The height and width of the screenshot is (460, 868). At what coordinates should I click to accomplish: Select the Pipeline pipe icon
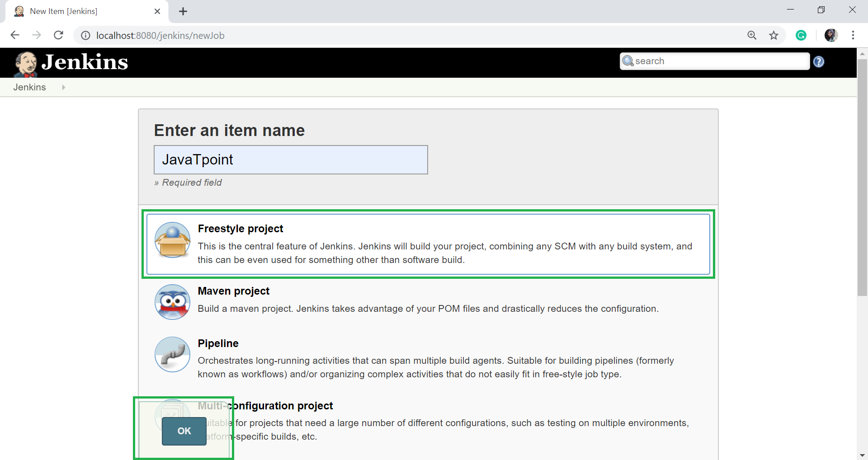(172, 354)
